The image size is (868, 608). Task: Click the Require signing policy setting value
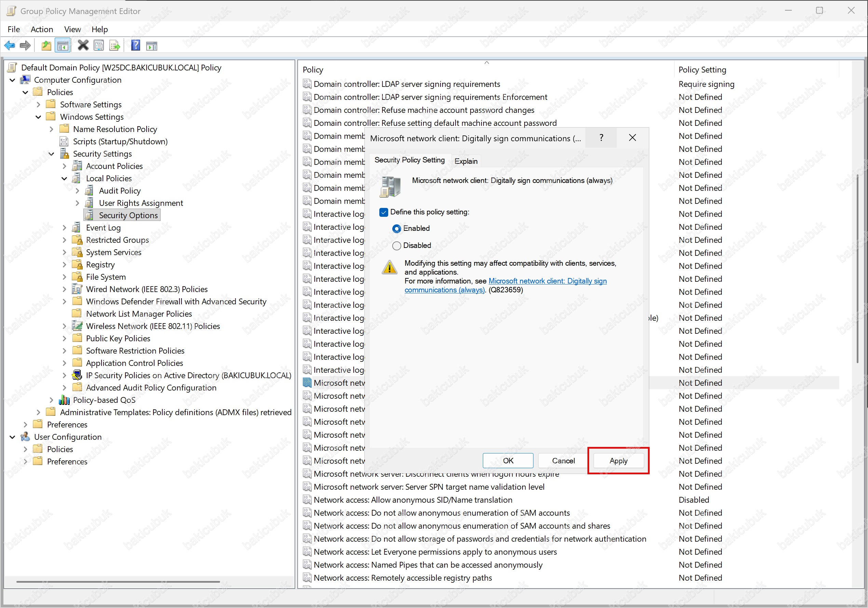706,84
